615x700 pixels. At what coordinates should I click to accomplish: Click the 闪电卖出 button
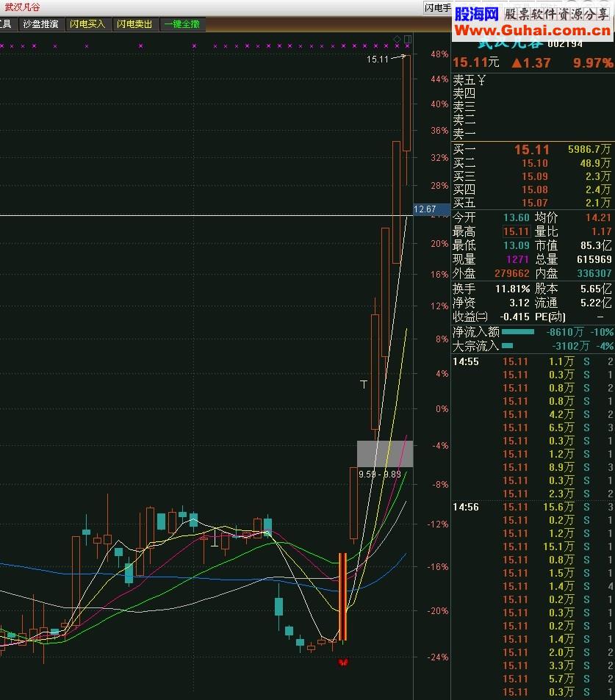(x=134, y=24)
